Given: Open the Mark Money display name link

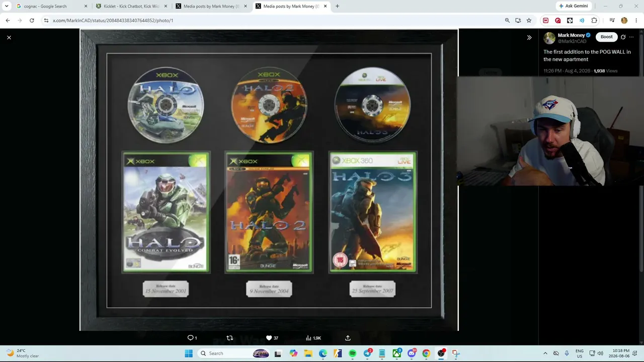Looking at the screenshot, I should (x=571, y=35).
